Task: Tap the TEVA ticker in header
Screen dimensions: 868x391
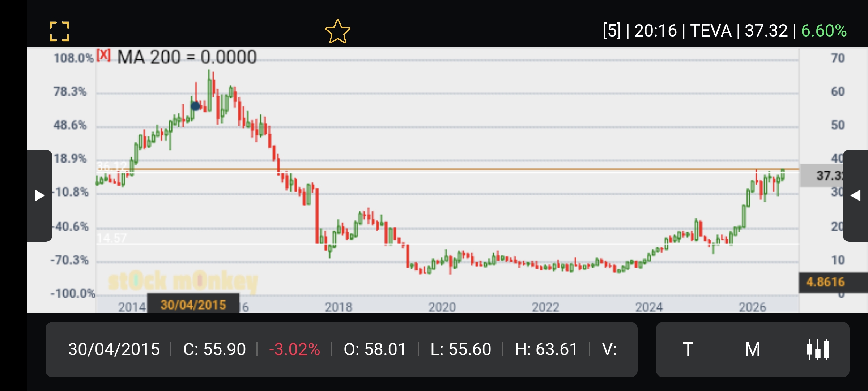Action: [x=711, y=31]
